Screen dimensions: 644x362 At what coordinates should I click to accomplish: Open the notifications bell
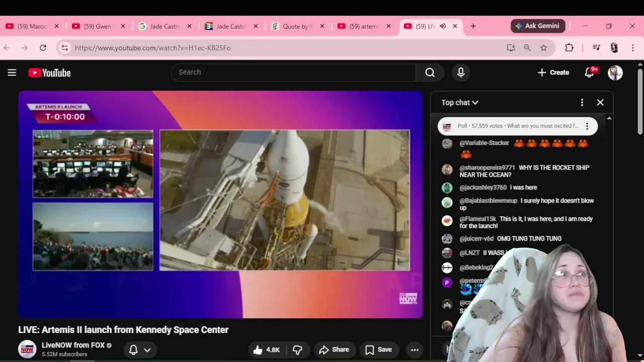pyautogui.click(x=590, y=72)
